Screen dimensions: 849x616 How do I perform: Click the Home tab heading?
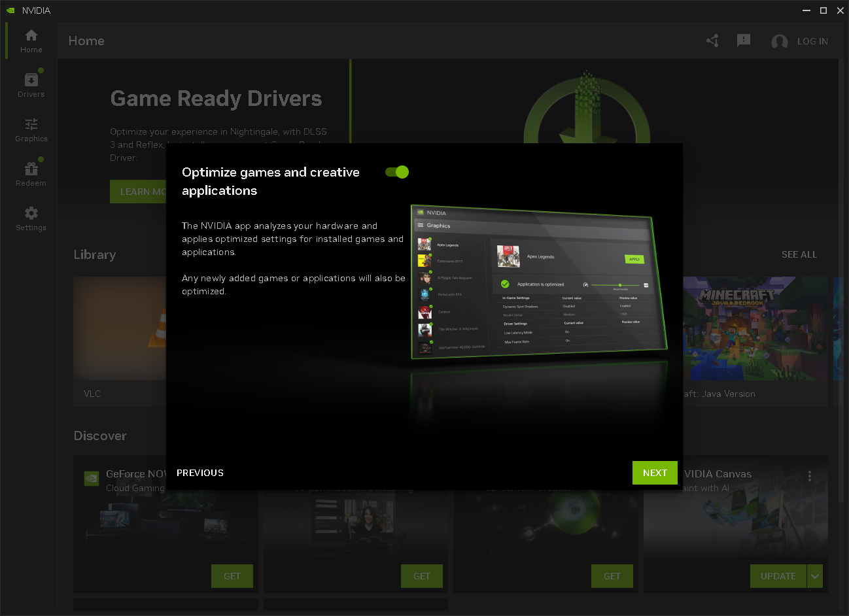point(86,41)
